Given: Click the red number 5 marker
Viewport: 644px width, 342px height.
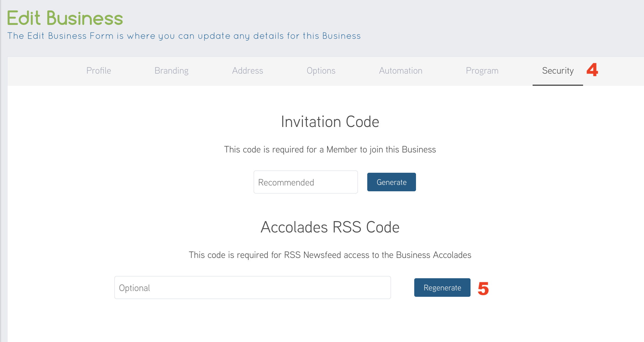Looking at the screenshot, I should (483, 289).
